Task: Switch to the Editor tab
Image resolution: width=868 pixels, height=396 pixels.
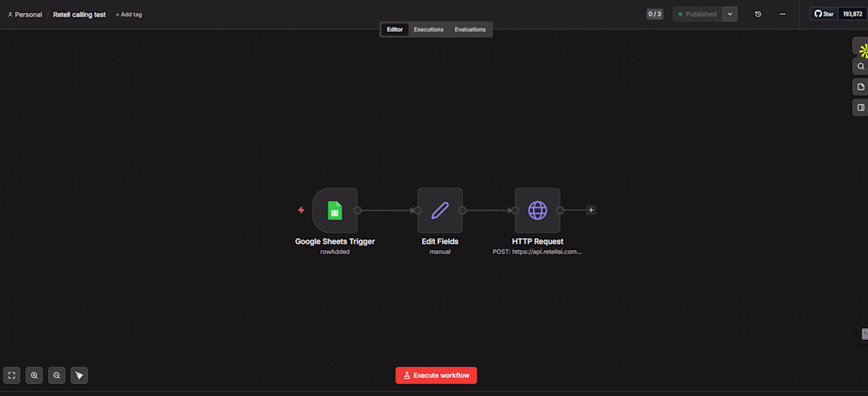Action: click(x=395, y=29)
